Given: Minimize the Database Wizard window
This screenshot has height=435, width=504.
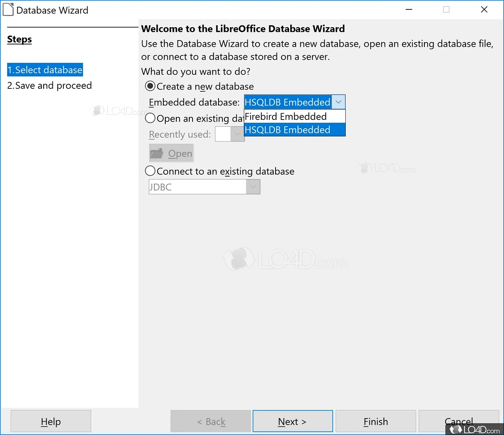Looking at the screenshot, I should [409, 9].
